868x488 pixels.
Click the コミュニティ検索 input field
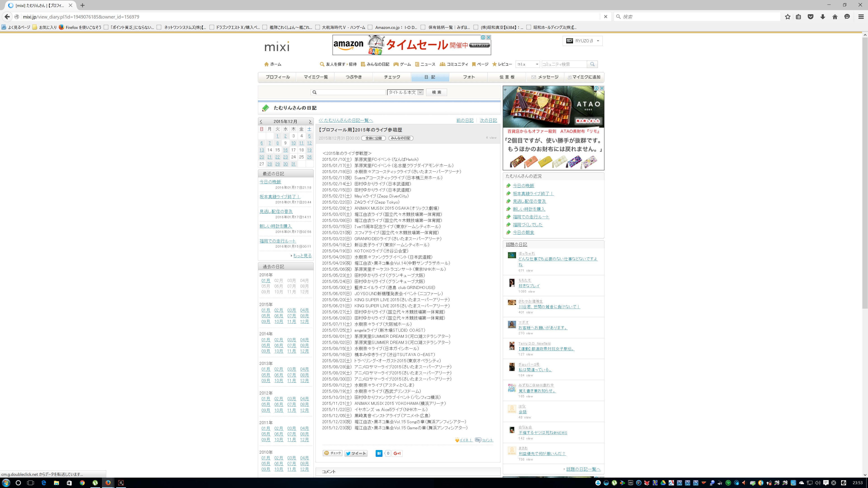[564, 64]
